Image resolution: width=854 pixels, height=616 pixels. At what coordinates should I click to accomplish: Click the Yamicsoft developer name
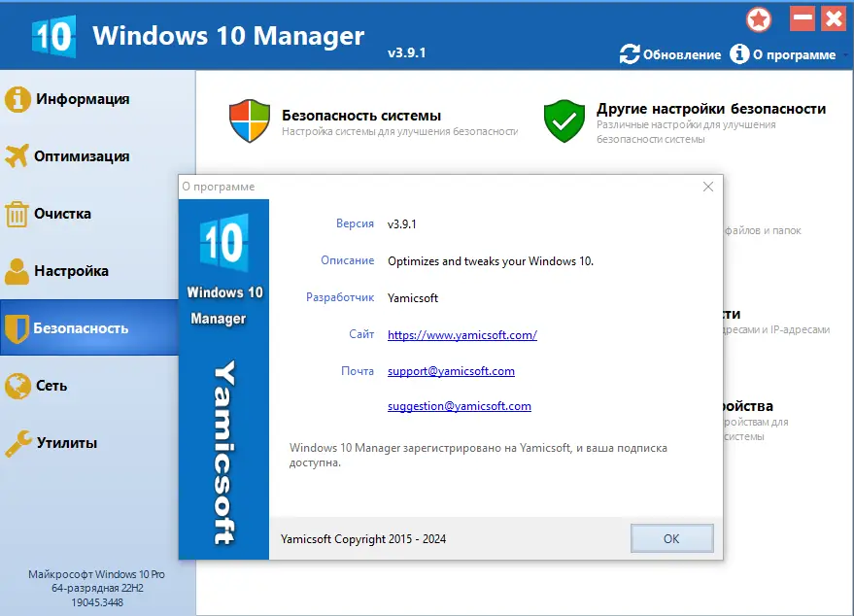[x=413, y=298]
